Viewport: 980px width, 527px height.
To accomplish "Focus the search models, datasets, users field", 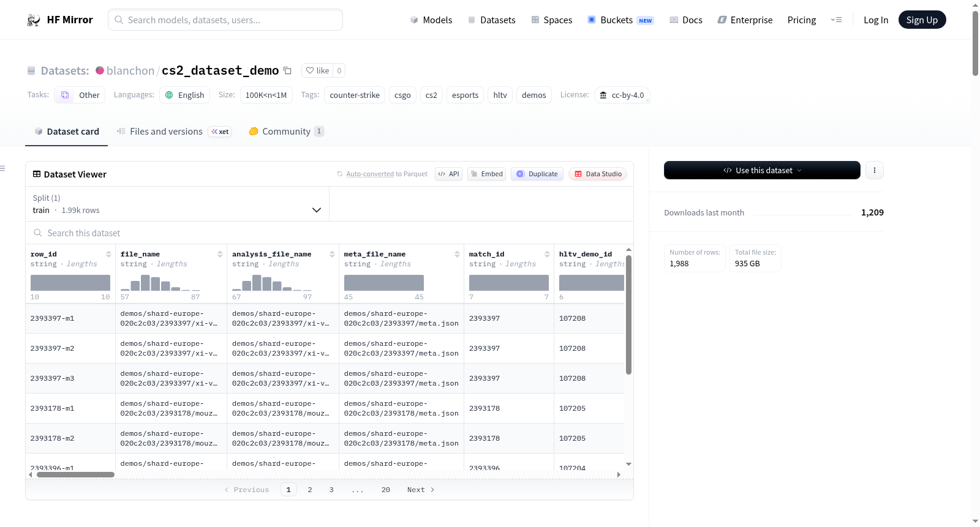I will (x=225, y=20).
